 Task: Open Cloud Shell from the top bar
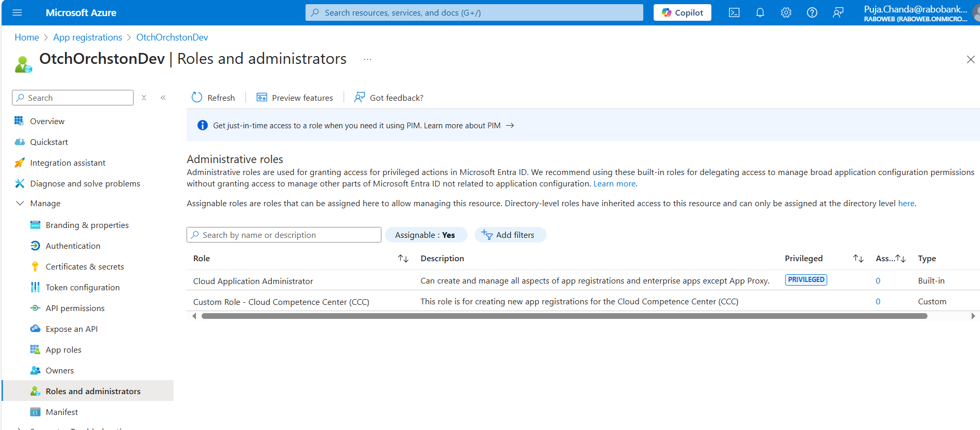pyautogui.click(x=734, y=12)
